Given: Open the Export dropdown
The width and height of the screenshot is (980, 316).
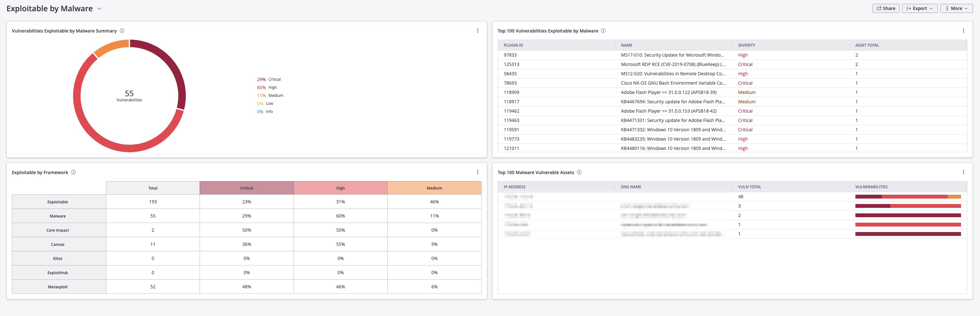Looking at the screenshot, I should [x=919, y=8].
